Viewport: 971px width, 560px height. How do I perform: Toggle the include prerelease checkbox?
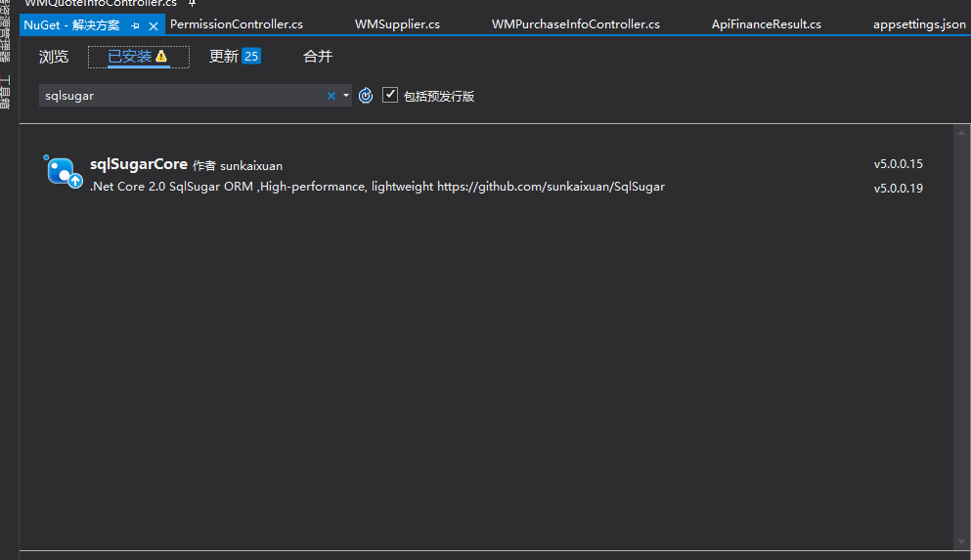(389, 95)
